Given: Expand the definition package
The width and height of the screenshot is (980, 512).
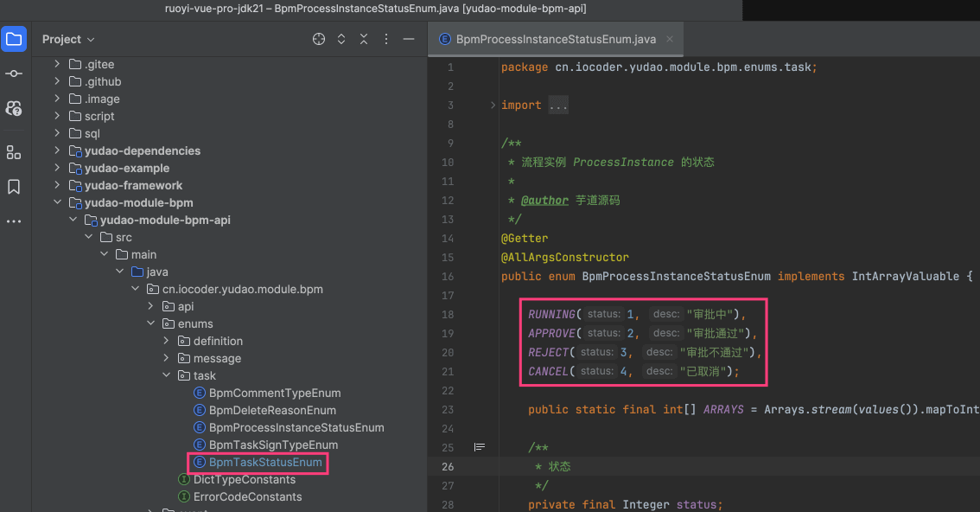Looking at the screenshot, I should pos(167,341).
